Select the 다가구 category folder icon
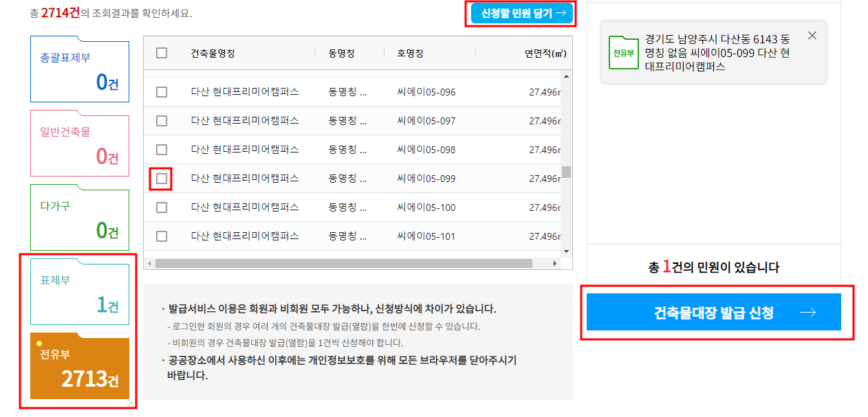 pyautogui.click(x=78, y=216)
